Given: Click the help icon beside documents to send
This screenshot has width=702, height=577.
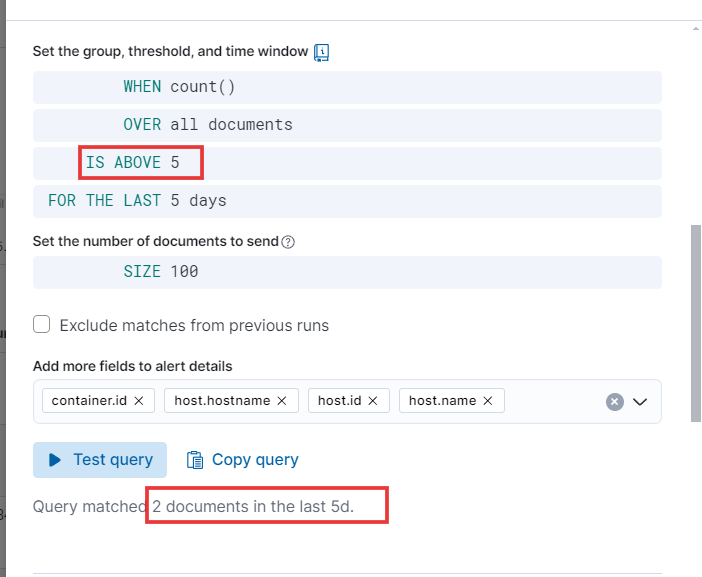Looking at the screenshot, I should click(x=288, y=242).
